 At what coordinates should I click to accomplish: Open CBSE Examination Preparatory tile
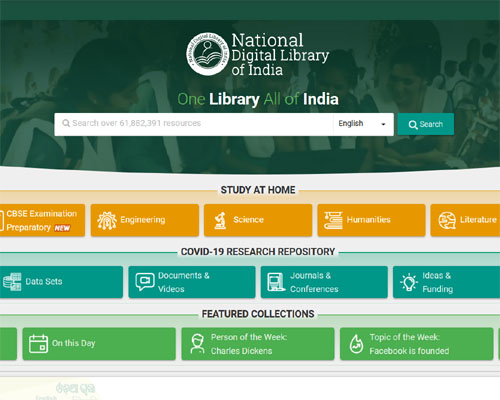42,220
